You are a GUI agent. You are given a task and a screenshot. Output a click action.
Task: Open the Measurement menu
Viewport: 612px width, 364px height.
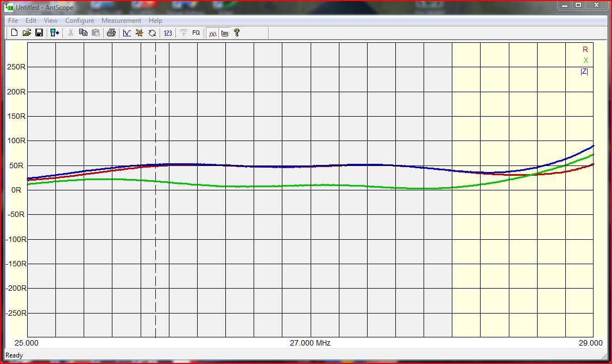point(121,21)
